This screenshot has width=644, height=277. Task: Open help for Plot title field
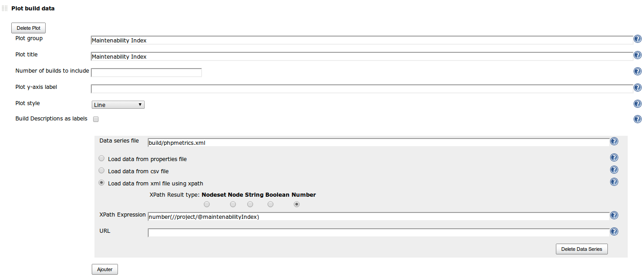638,55
